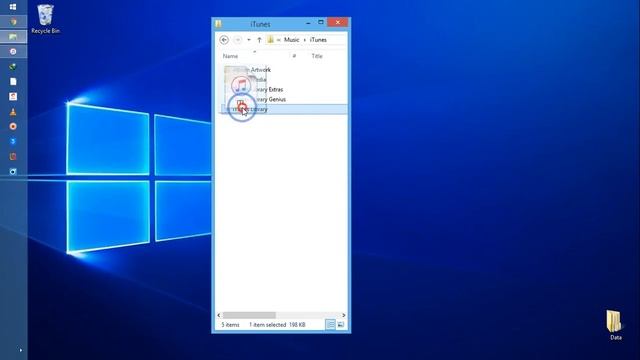Click the folder icon in the address bar
This screenshot has width=640, height=360.
tap(270, 40)
